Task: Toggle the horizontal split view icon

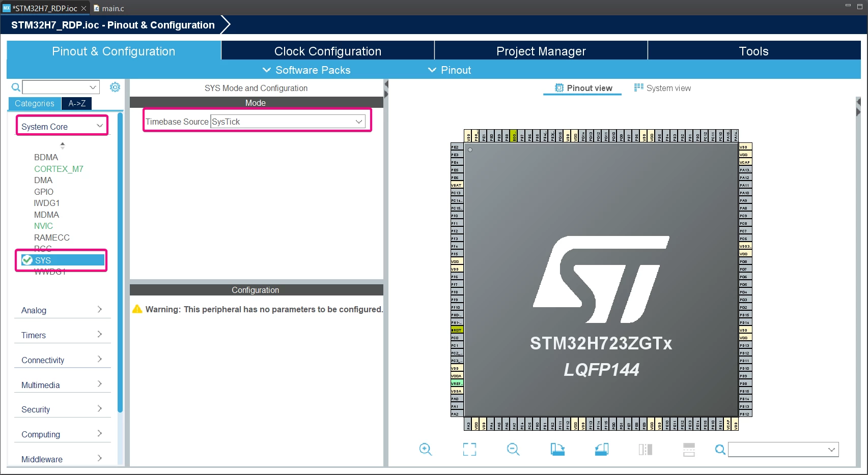Action: click(689, 449)
